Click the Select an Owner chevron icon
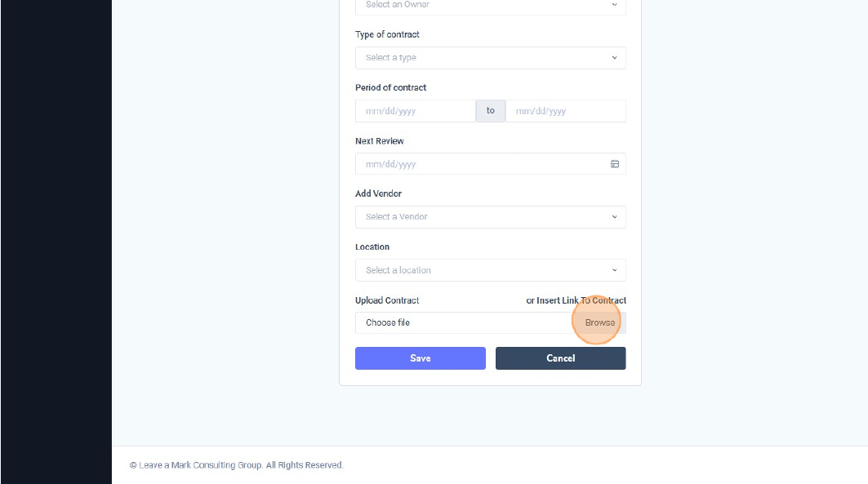 [x=615, y=5]
